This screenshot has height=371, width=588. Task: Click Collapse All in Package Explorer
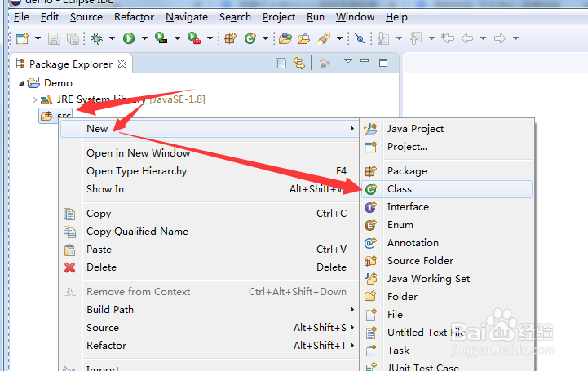(x=281, y=64)
